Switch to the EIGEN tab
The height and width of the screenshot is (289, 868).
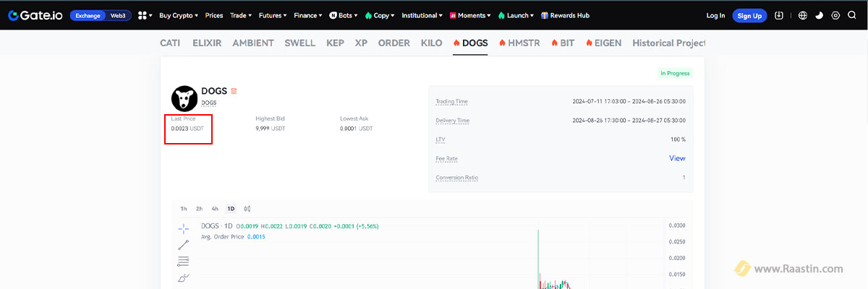[604, 43]
